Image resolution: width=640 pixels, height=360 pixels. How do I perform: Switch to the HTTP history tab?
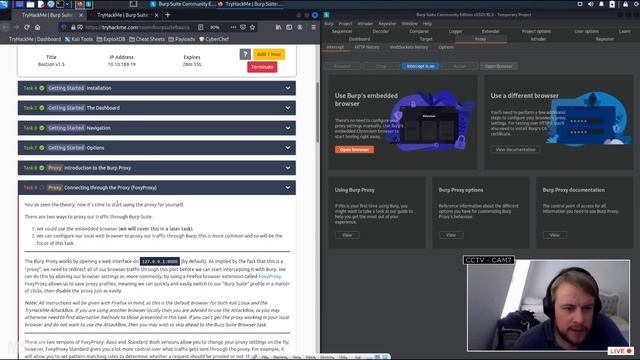(x=367, y=47)
